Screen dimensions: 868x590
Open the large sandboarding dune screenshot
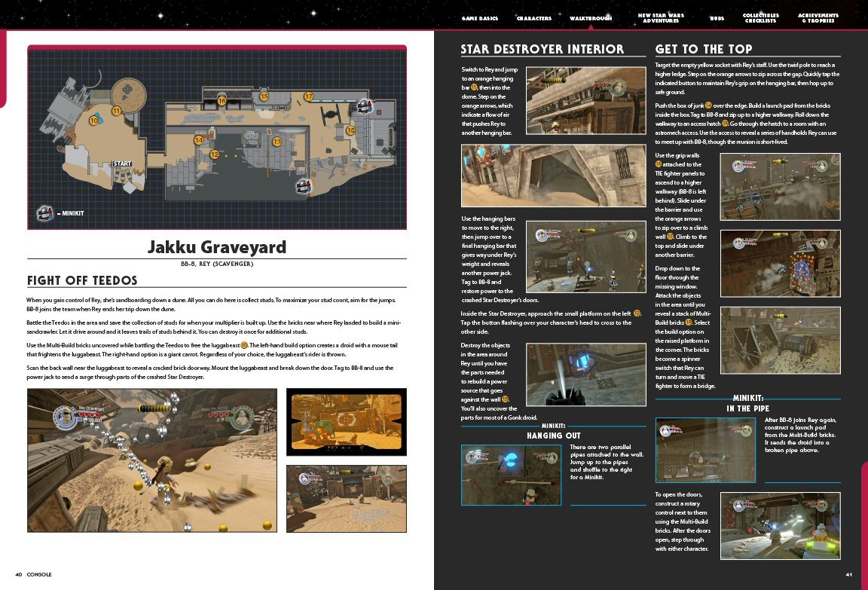152,460
